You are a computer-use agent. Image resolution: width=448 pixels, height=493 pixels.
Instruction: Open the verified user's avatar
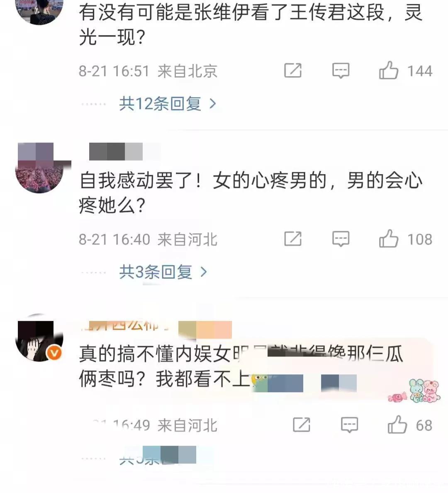(x=39, y=338)
